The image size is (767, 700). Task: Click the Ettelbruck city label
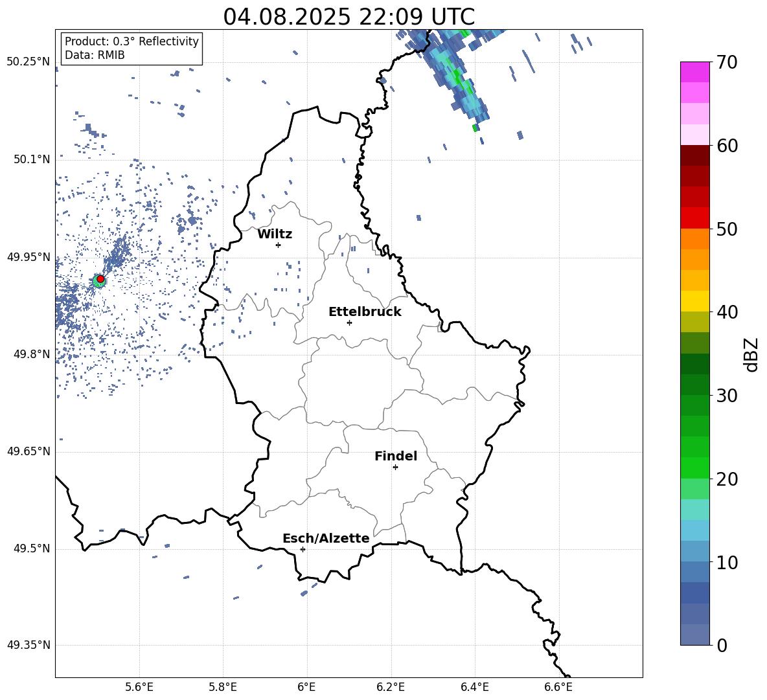coord(365,312)
